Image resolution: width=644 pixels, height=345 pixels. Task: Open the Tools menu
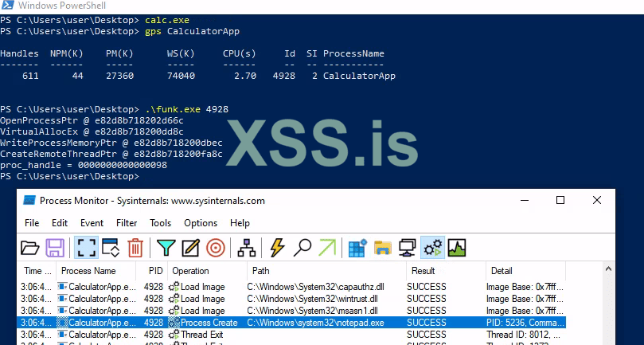[160, 223]
